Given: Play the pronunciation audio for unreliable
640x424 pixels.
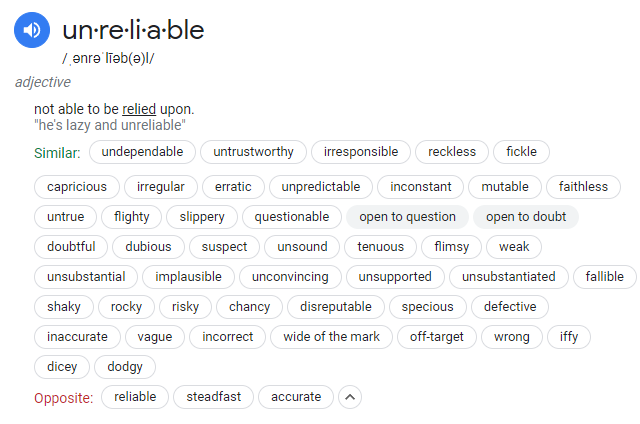Looking at the screenshot, I should (x=32, y=31).
